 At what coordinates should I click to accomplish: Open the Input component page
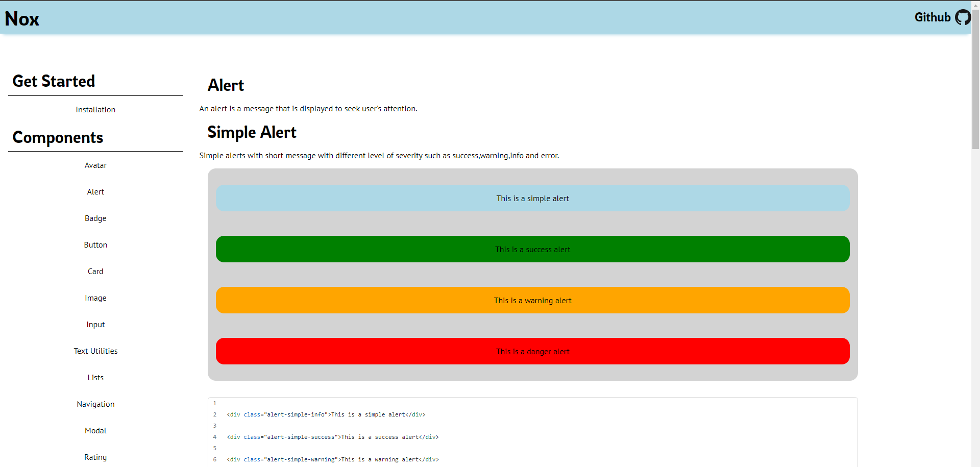(x=95, y=325)
